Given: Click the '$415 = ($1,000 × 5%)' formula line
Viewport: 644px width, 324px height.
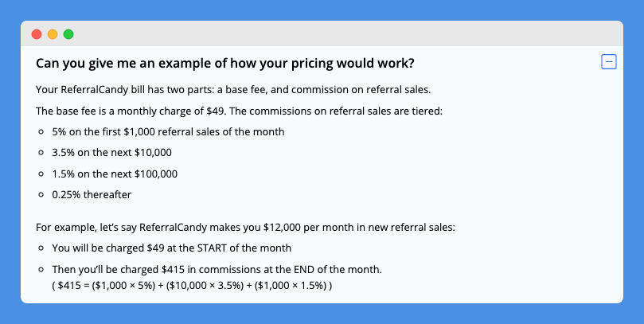Looking at the screenshot, I should pos(192,286).
